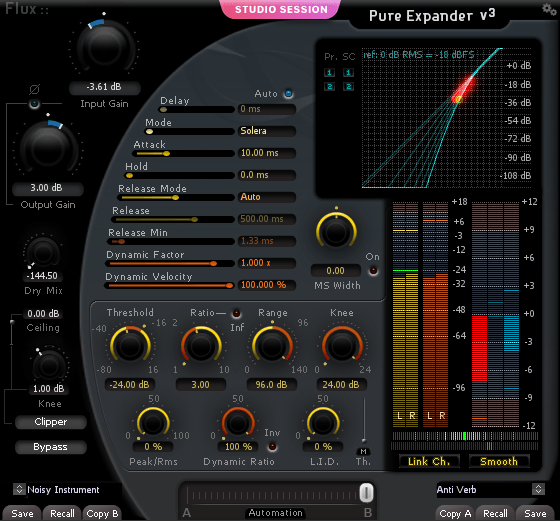Image resolution: width=560 pixels, height=521 pixels.
Task: Click the phase invert symbol
Action: coord(34,89)
